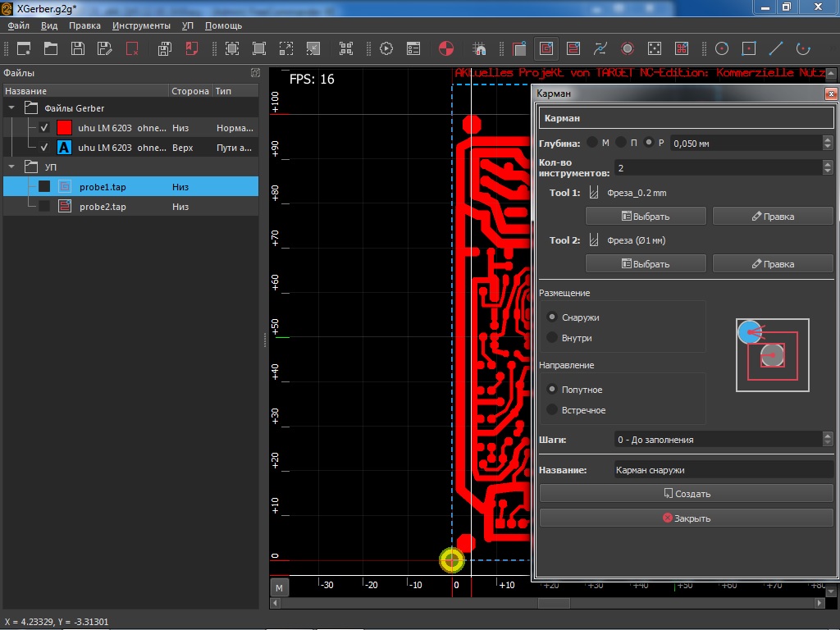Click the gear with play simulation icon
The height and width of the screenshot is (630, 840).
tap(386, 48)
